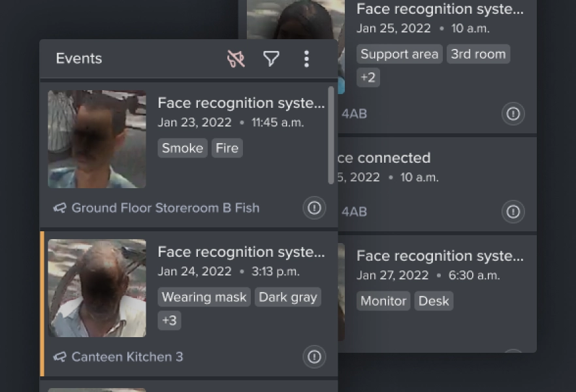The width and height of the screenshot is (576, 392).
Task: Select the 3rd room tag
Action: (x=478, y=54)
